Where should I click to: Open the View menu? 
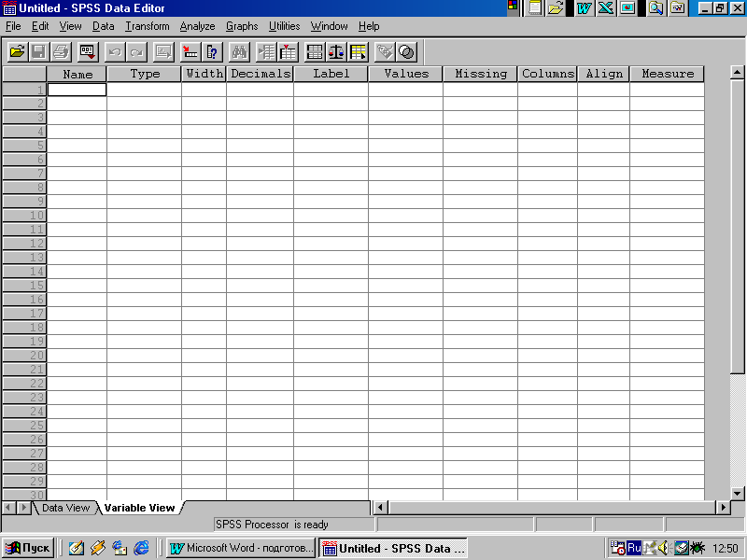click(x=70, y=26)
